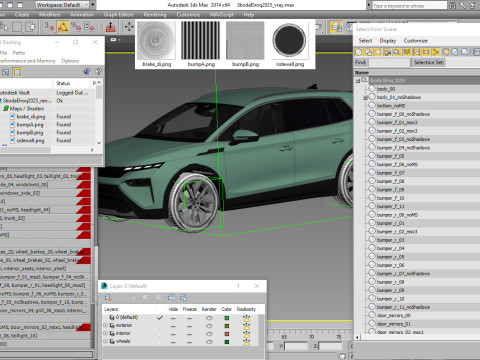Toggle Display Space Warps filter in Select From Scene
The width and height of the screenshot is (480, 360).
coord(407,52)
